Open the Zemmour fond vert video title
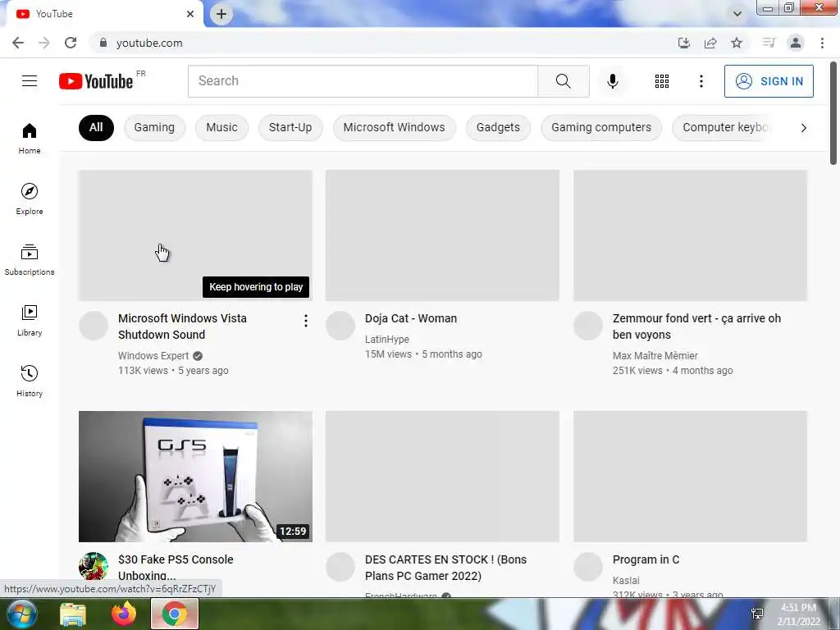Image resolution: width=840 pixels, height=630 pixels. (696, 326)
